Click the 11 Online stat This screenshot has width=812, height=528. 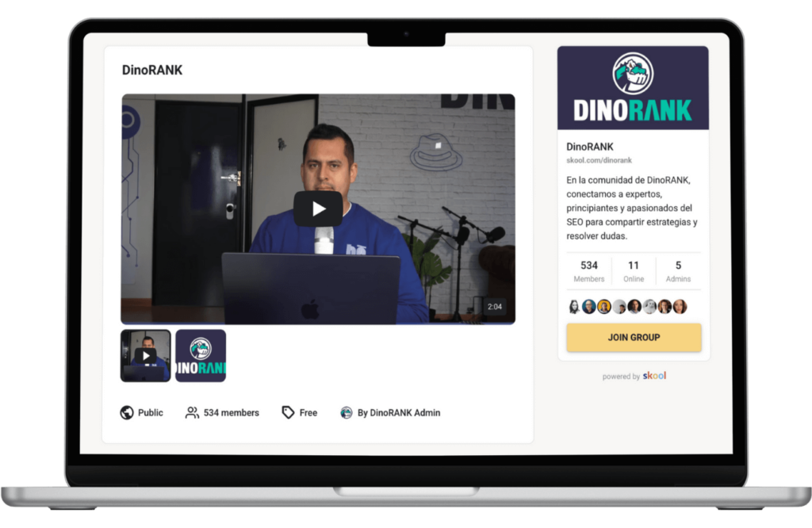[634, 271]
